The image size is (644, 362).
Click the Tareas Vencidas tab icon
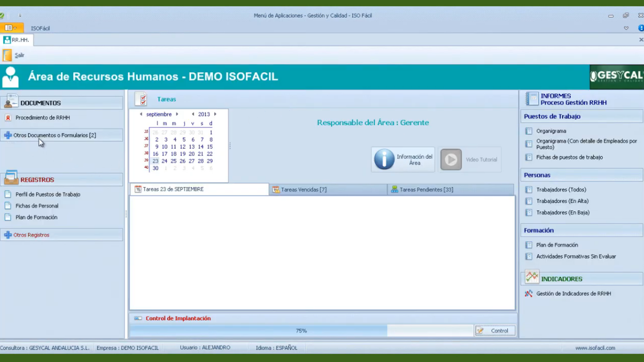point(276,190)
